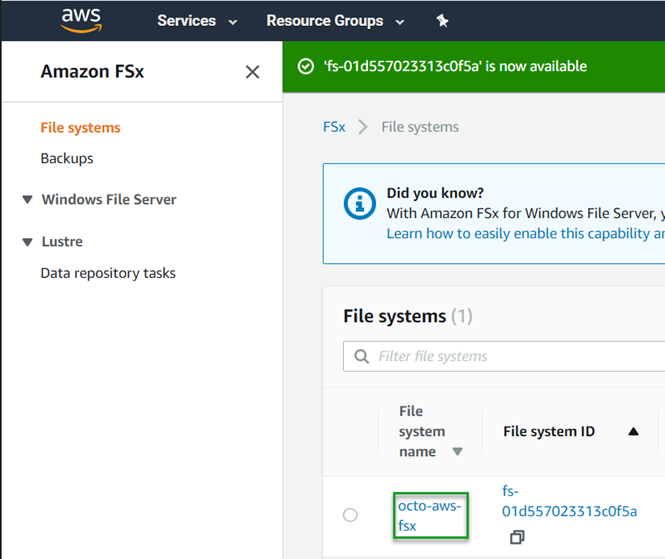
Task: Close the Amazon FSx sidebar panel
Action: coord(252,72)
